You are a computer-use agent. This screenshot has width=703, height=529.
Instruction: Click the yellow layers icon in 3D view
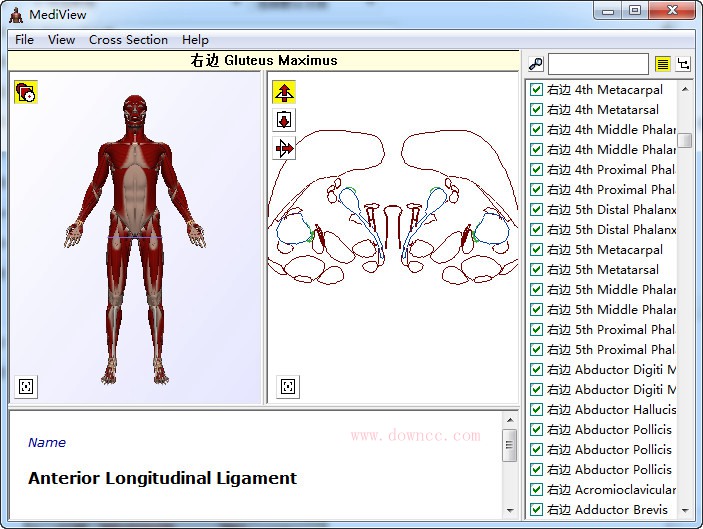[26, 93]
